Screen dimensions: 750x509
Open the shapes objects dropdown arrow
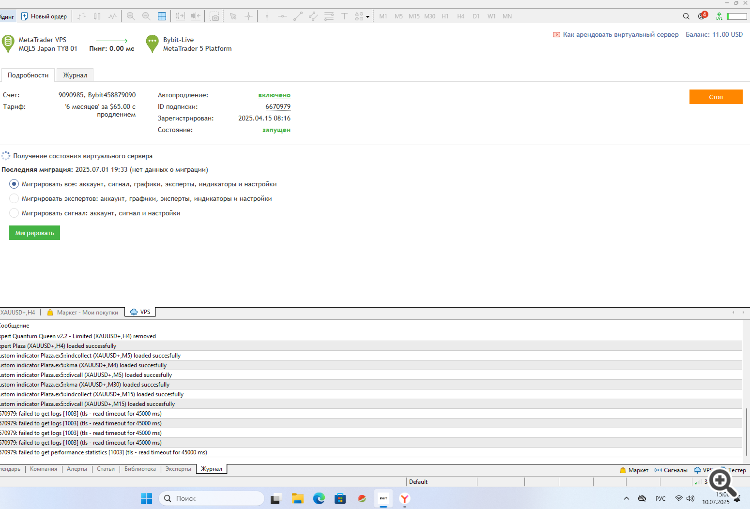coord(367,17)
